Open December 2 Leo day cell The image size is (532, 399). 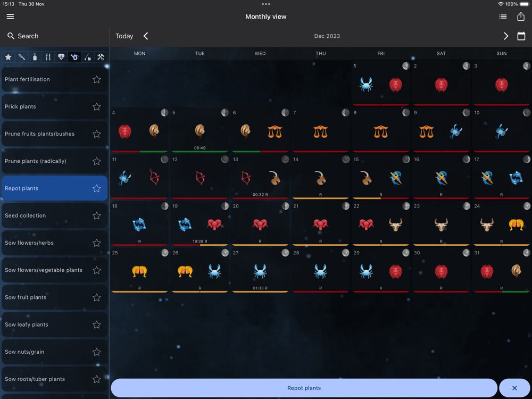[441, 83]
